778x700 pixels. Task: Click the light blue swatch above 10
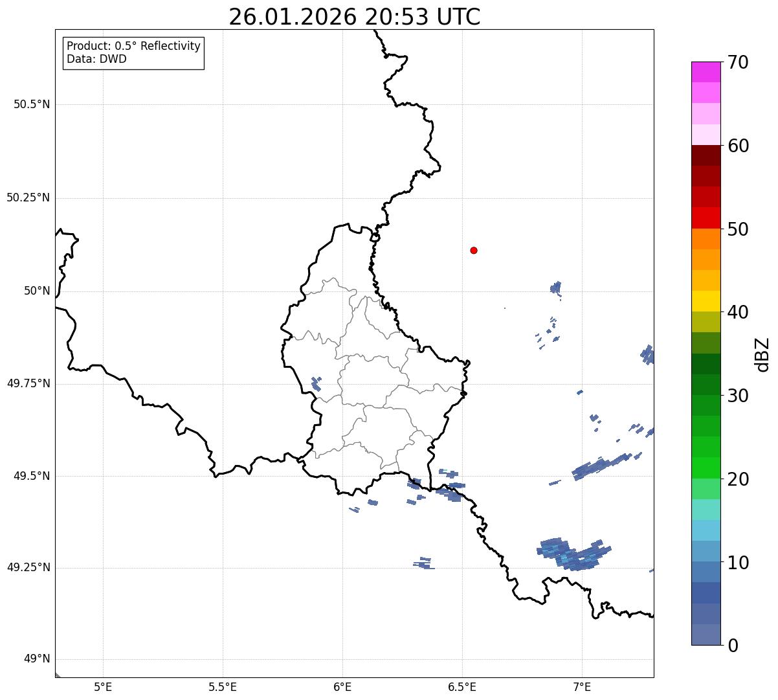coord(706,551)
